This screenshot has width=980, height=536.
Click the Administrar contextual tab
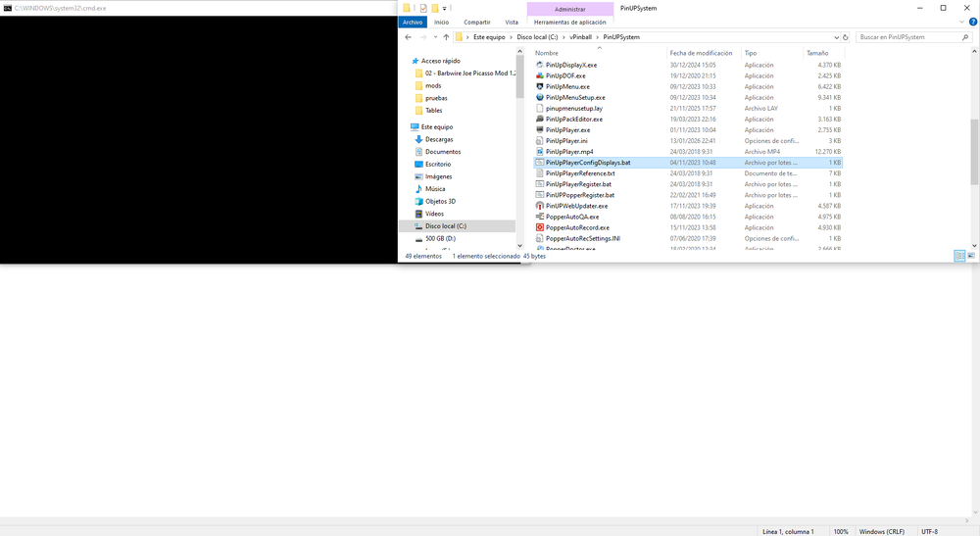pyautogui.click(x=570, y=9)
